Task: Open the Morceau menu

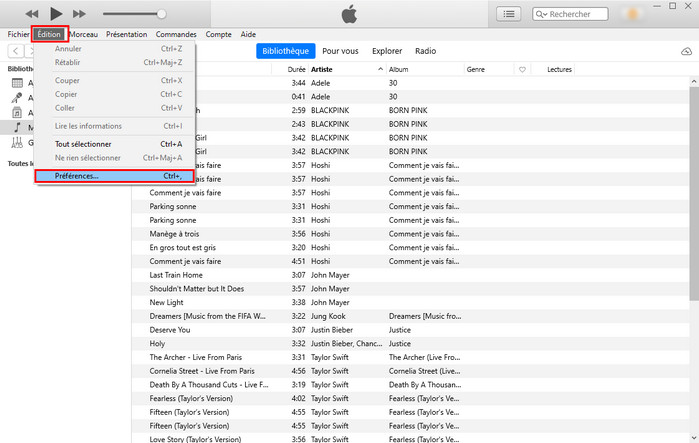Action: pos(83,34)
